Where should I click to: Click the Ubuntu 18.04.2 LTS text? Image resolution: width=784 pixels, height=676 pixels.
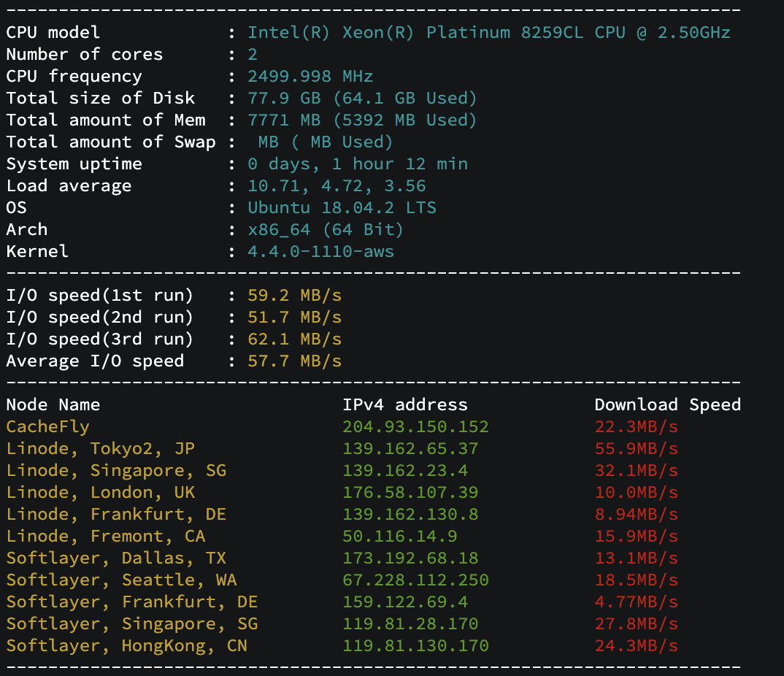coord(342,208)
